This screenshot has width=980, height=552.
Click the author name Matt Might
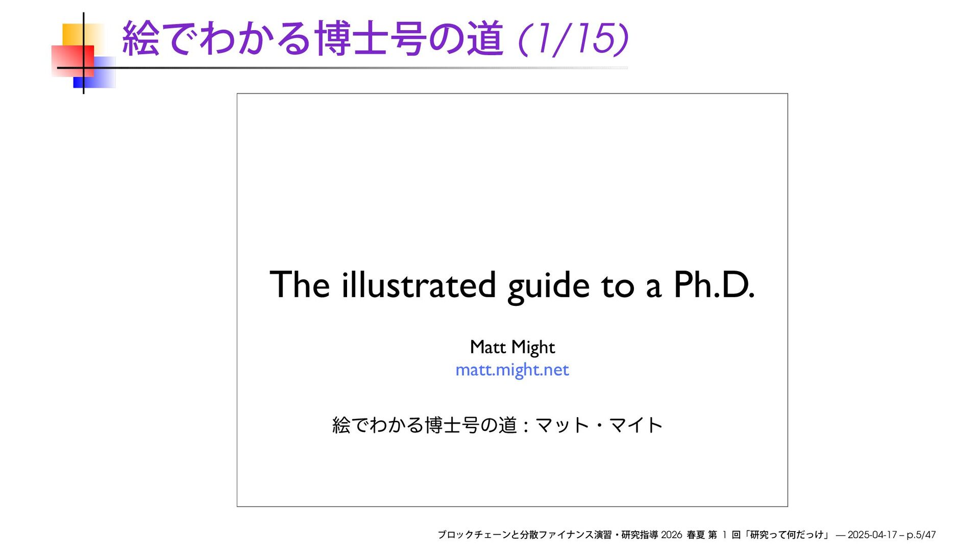(512, 347)
